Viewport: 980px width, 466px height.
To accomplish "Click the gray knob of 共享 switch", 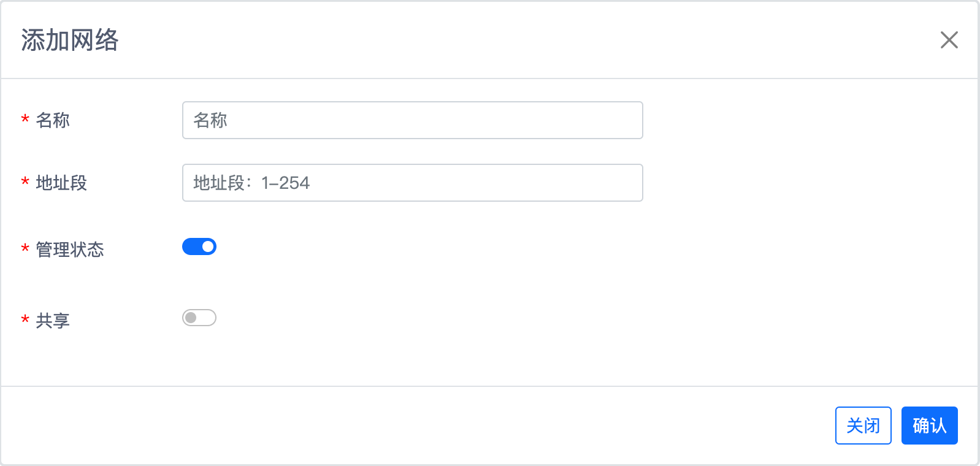I will 191,318.
